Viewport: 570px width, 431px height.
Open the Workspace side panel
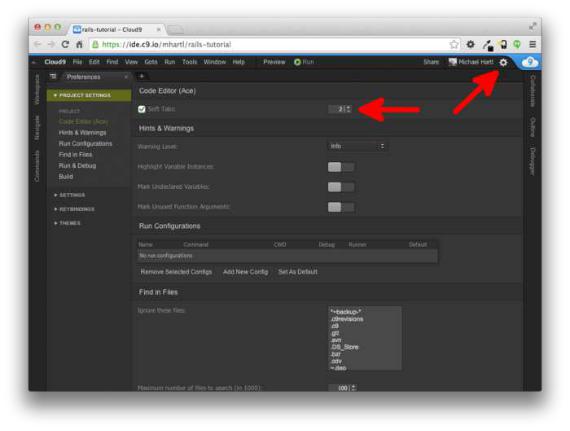click(x=37, y=90)
